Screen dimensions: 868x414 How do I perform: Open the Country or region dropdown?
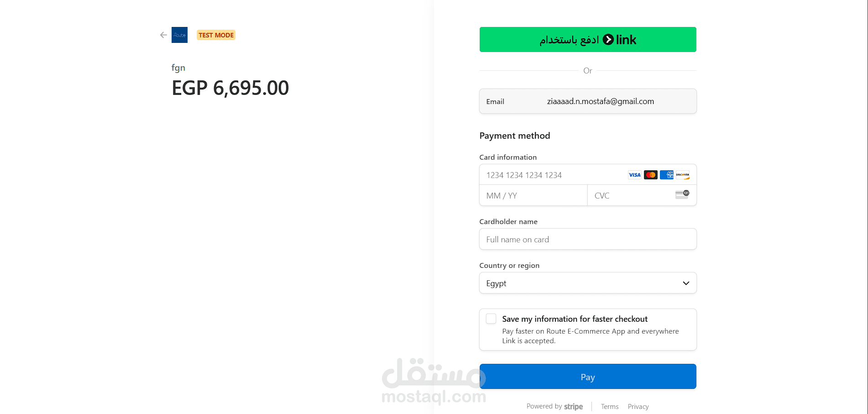pyautogui.click(x=587, y=283)
